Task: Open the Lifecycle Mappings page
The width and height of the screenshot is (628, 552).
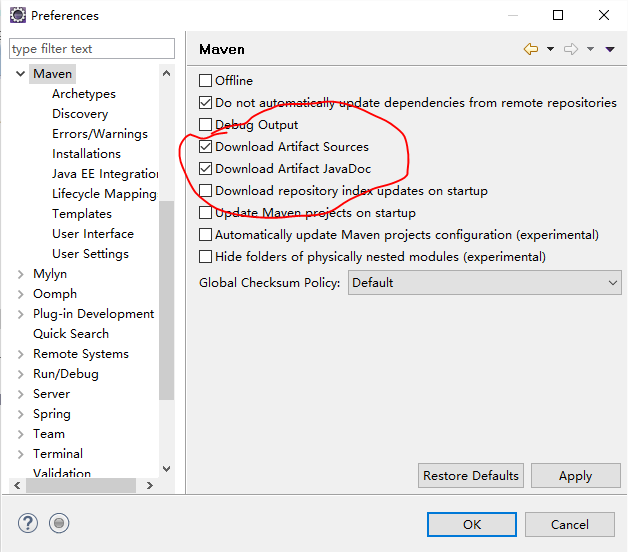Action: [105, 194]
